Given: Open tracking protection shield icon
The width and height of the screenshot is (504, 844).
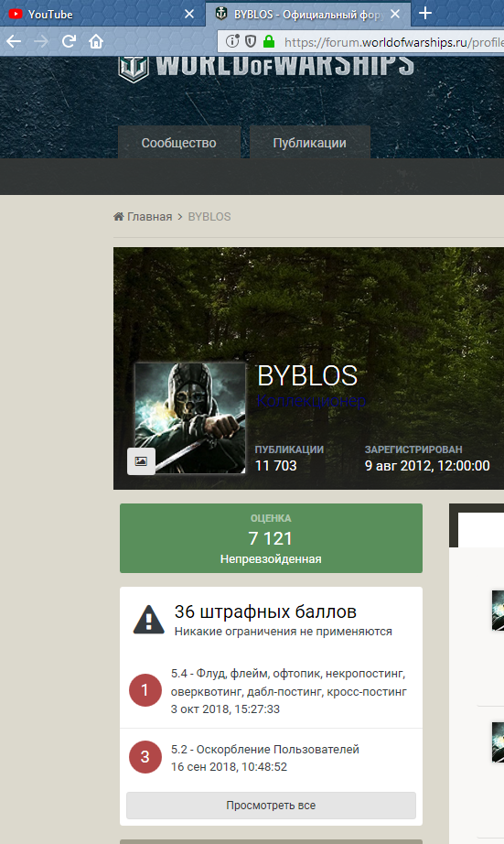Looking at the screenshot, I should pyautogui.click(x=250, y=41).
